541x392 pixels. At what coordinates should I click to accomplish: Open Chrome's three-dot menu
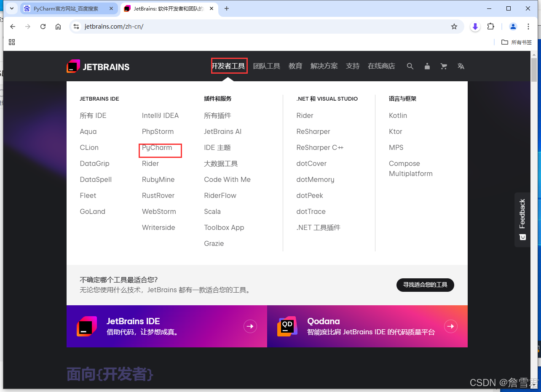point(528,27)
